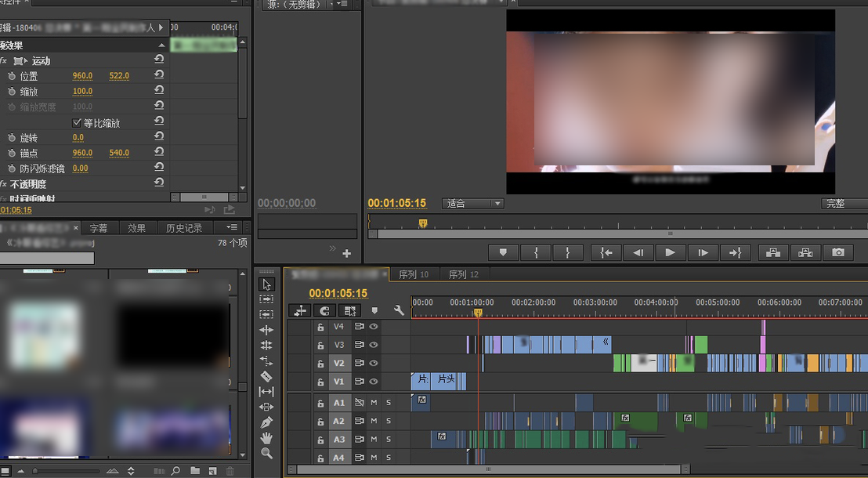Select the Razor tool in the toolbar

point(266,376)
